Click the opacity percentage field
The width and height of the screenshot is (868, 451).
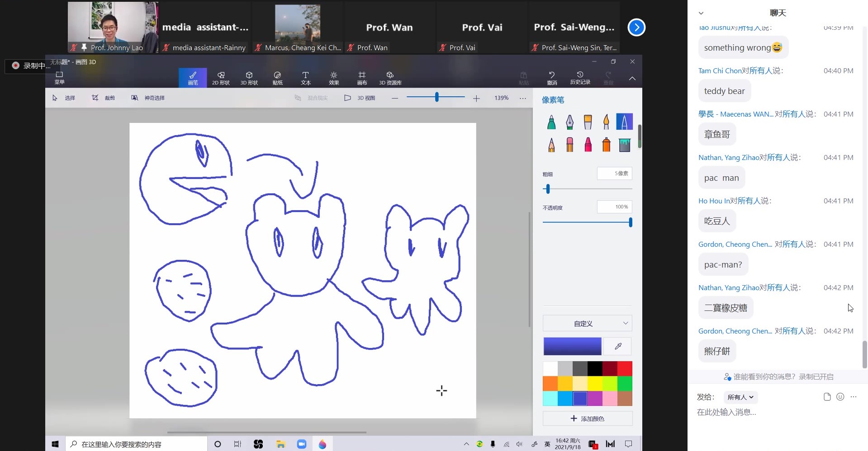tap(614, 207)
